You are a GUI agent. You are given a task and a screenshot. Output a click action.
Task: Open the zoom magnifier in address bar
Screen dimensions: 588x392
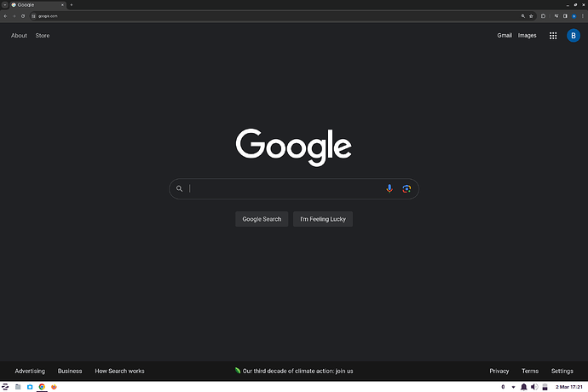[x=522, y=16]
